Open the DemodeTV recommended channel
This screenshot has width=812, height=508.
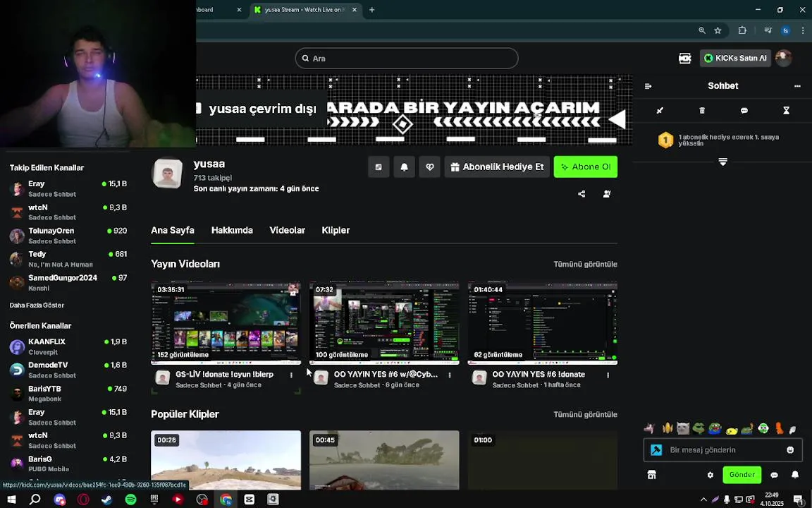click(x=68, y=370)
